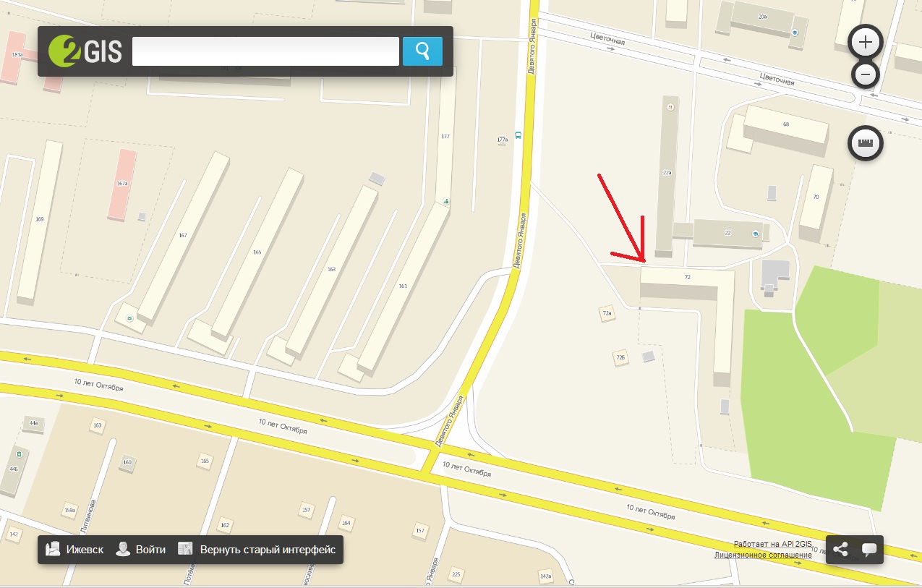Select pink building 167а
Viewport: 922px width, 588px height.
pos(122,185)
